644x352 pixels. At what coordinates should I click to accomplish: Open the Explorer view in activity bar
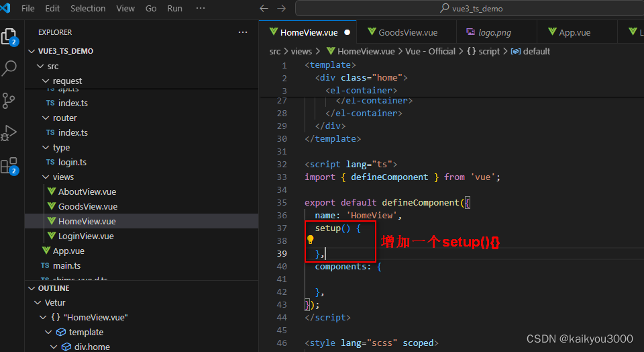(x=9, y=37)
